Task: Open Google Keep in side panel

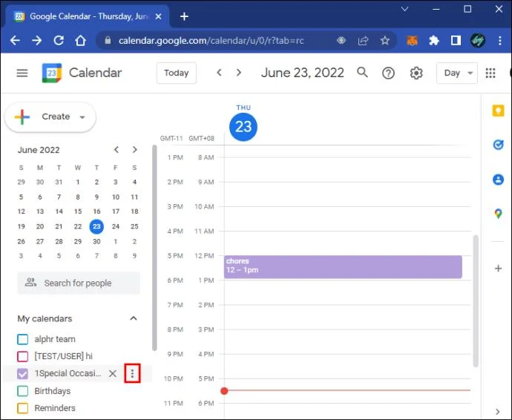Action: coord(498,111)
